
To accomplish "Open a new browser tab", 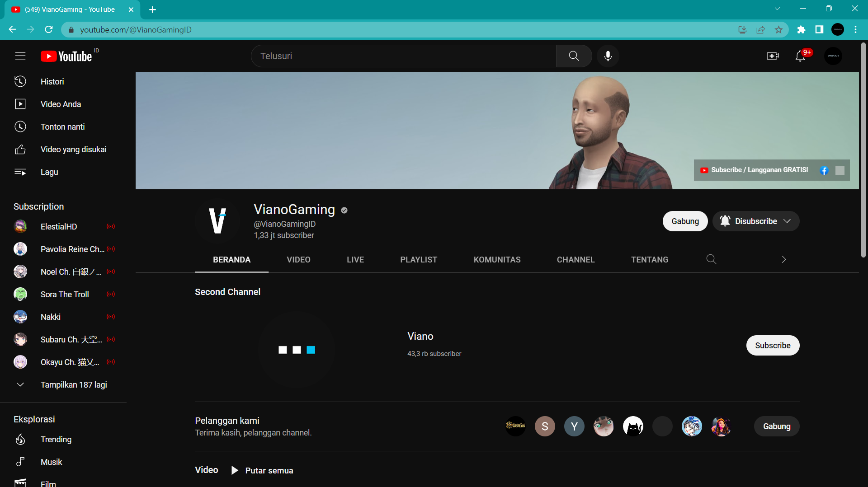I will (x=152, y=9).
